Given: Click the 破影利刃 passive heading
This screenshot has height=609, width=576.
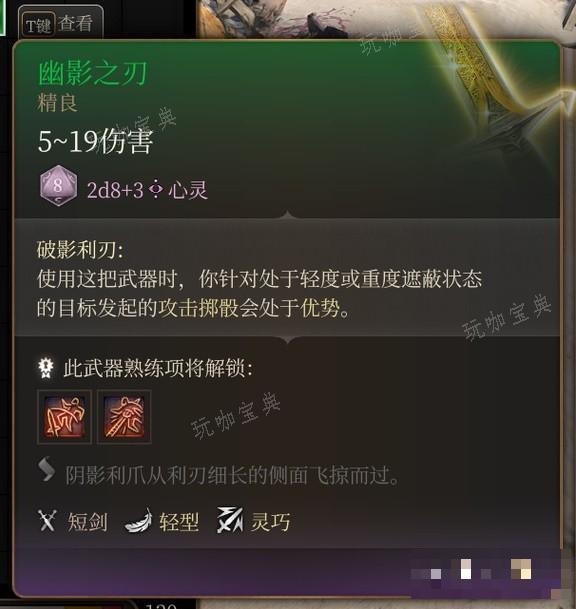Looking at the screenshot, I should (80, 249).
